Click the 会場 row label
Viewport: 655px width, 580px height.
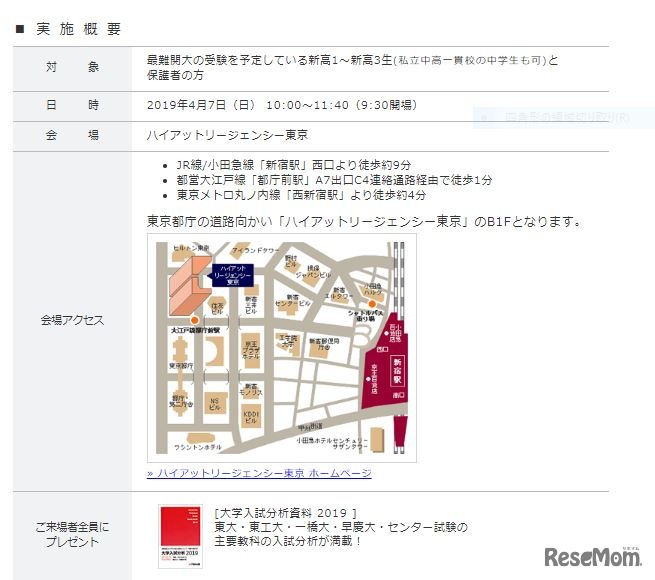pyautogui.click(x=72, y=135)
